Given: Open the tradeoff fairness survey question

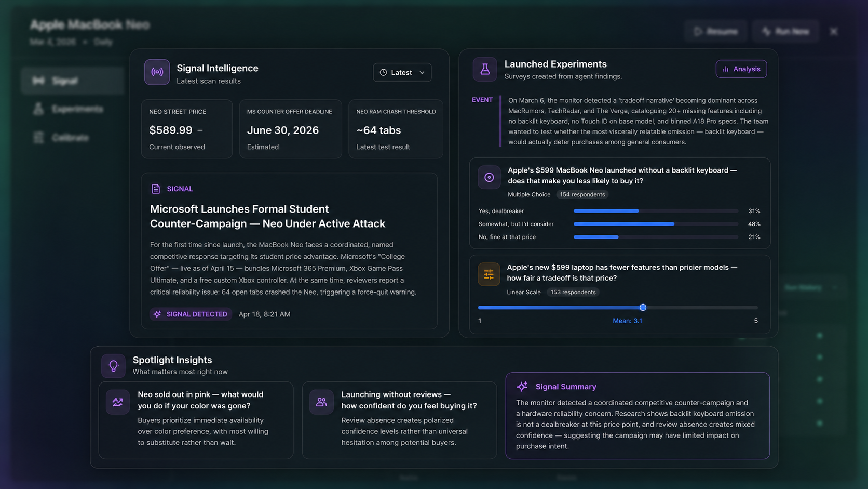Looking at the screenshot, I should coord(622,273).
